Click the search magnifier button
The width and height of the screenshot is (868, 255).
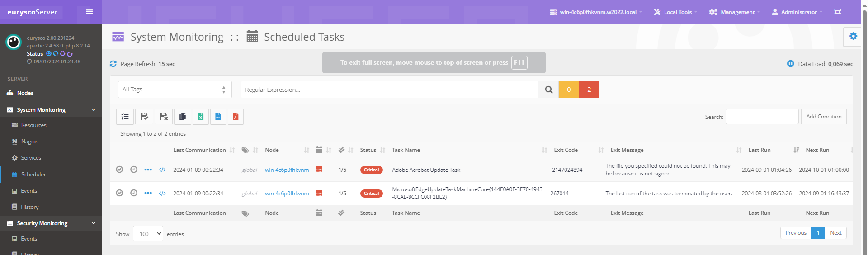point(548,90)
